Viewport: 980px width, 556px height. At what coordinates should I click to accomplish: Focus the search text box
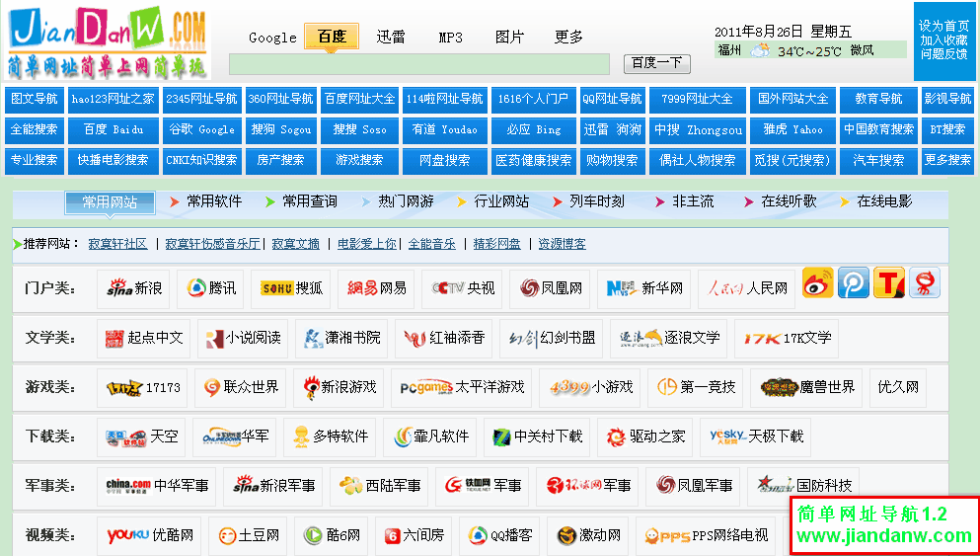click(419, 64)
